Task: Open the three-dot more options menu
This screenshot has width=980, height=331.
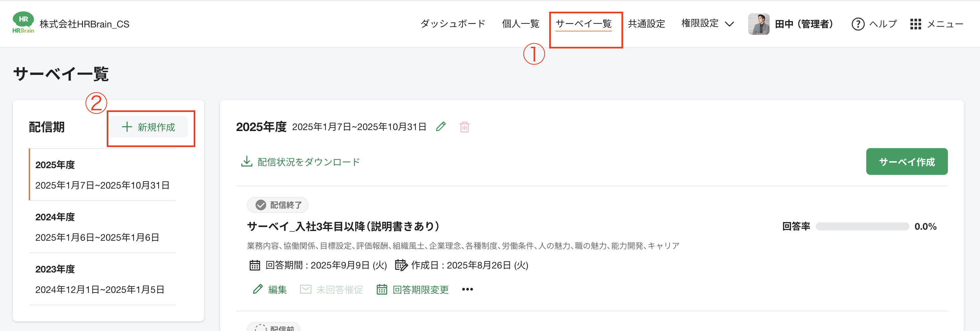Action: [467, 289]
